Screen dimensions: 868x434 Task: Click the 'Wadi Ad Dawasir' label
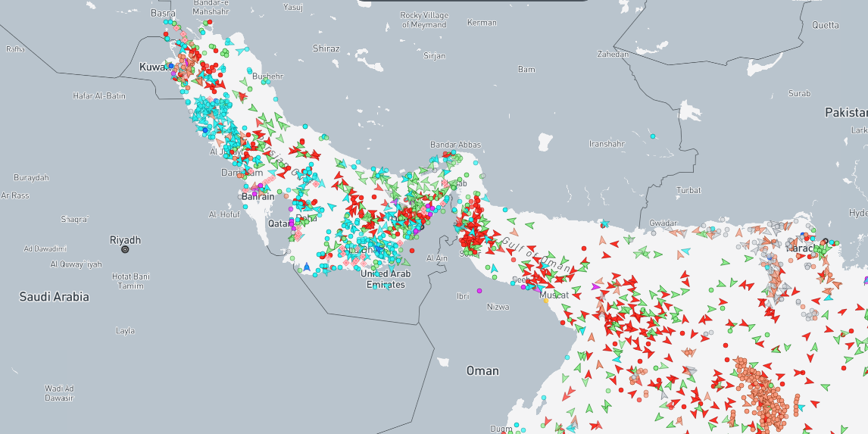pyautogui.click(x=58, y=393)
